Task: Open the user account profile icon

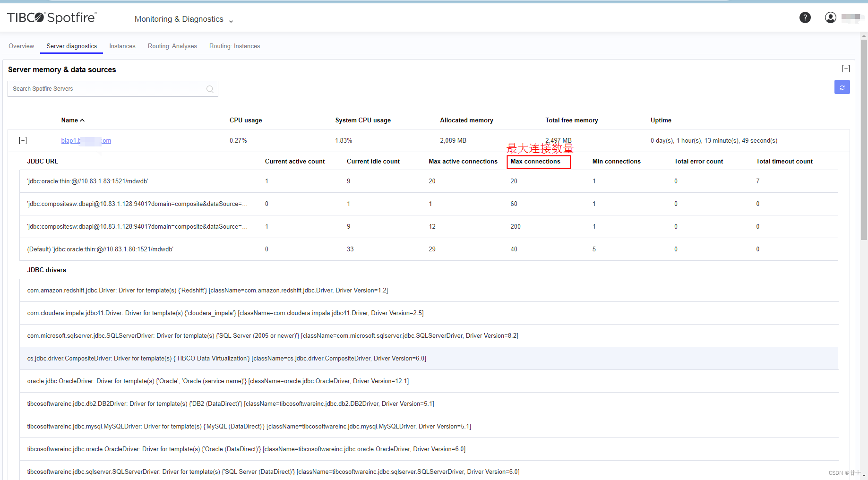Action: [830, 18]
